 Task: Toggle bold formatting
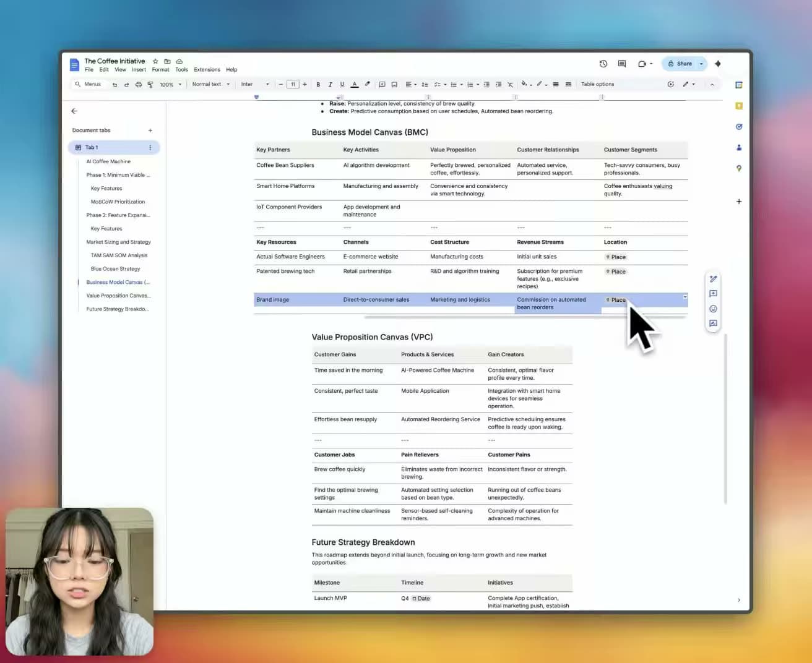click(318, 84)
